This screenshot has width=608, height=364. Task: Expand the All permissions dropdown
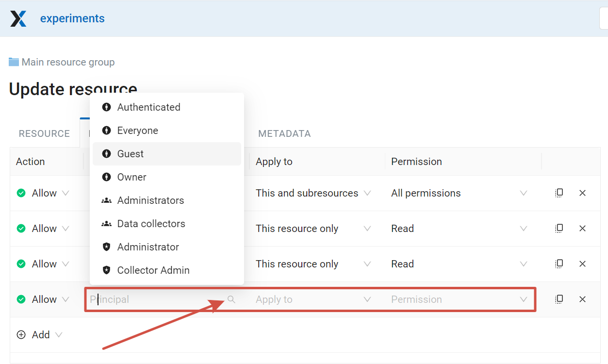459,193
